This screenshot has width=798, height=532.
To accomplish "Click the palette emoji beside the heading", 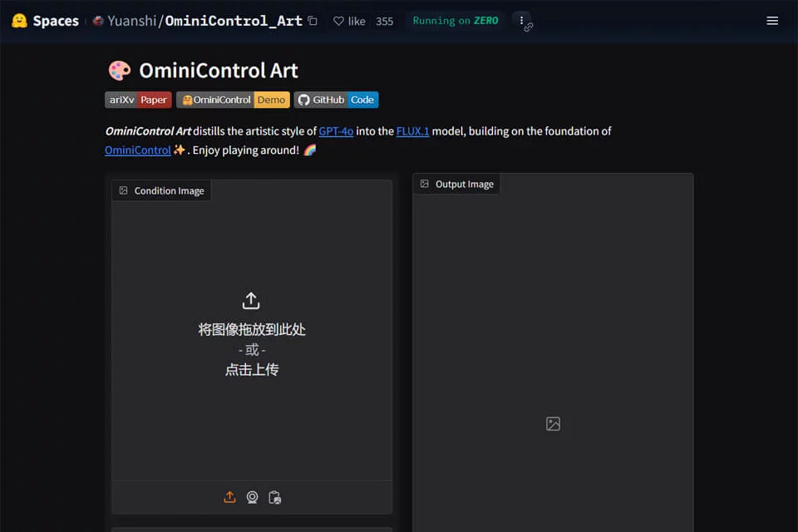I will [120, 71].
